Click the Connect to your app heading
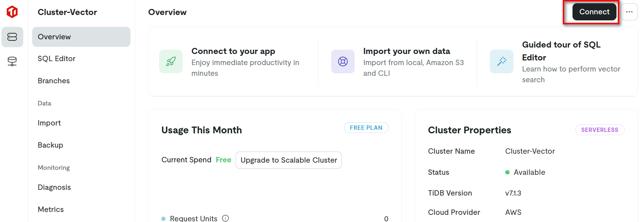 (233, 51)
